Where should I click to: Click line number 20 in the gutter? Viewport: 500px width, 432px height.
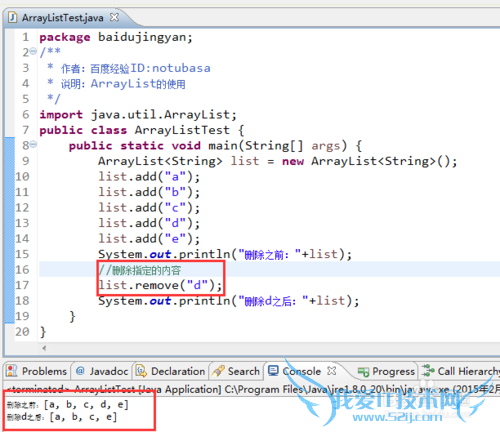22,332
